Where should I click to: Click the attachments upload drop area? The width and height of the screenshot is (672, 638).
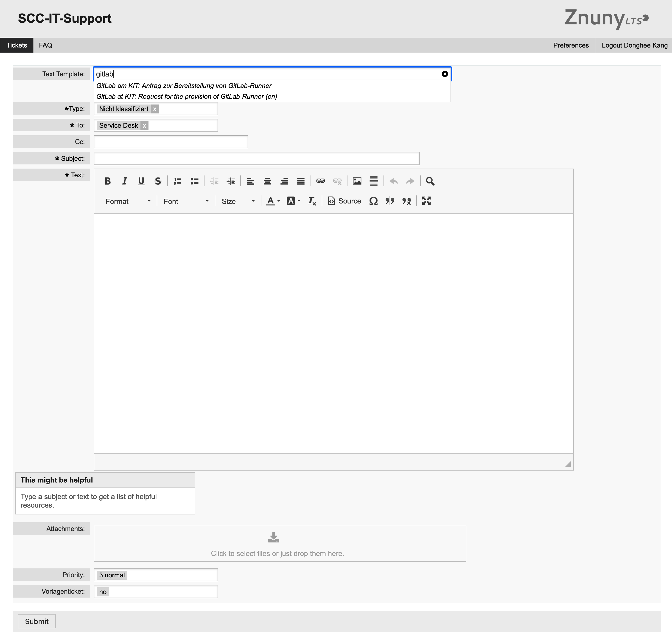[x=280, y=544]
